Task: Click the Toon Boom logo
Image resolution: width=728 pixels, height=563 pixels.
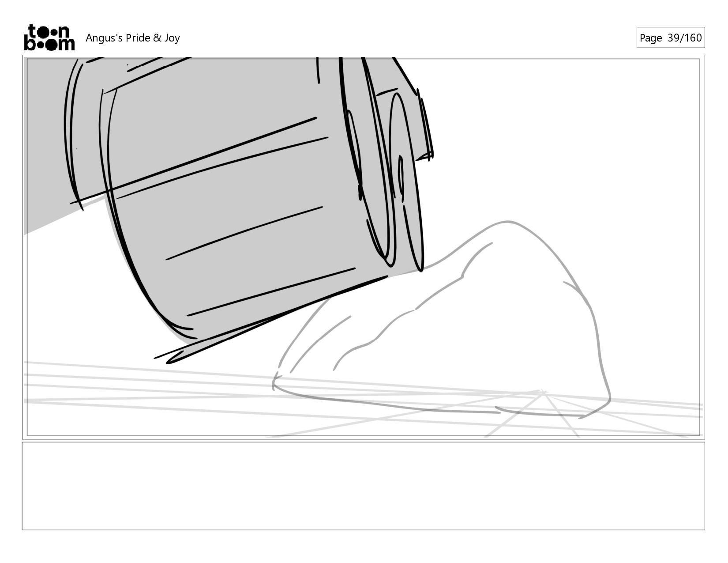Action: 49,38
